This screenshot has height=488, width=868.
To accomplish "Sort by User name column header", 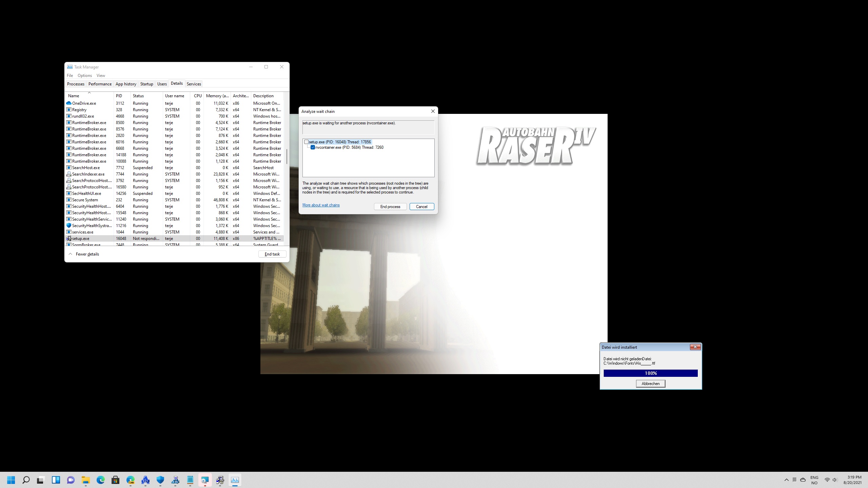I will click(176, 96).
